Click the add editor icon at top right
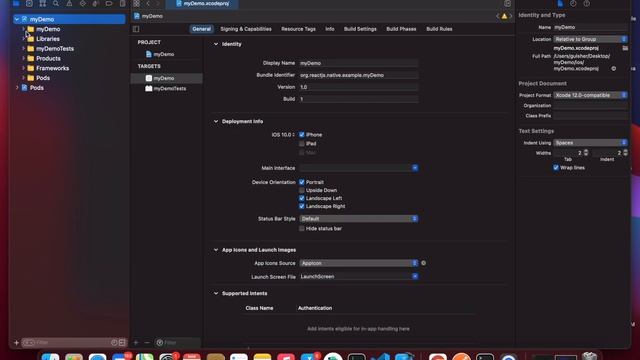Image resolution: width=640 pixels, height=360 pixels. click(x=507, y=3)
